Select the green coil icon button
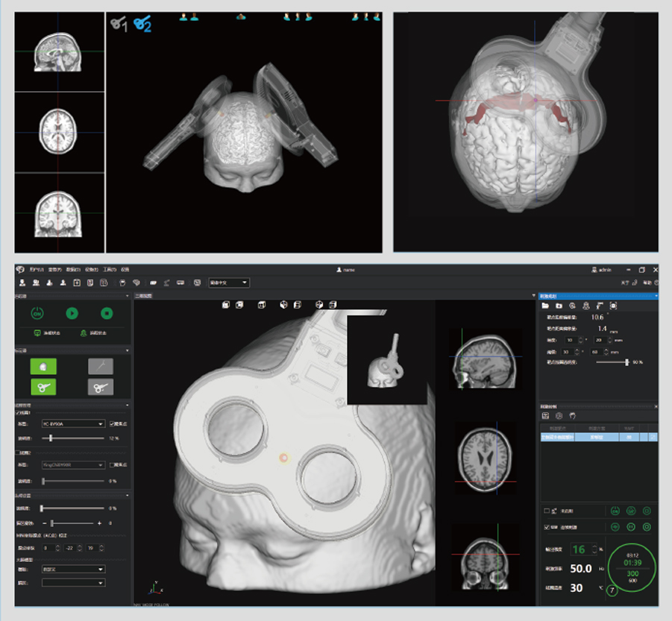This screenshot has height=621, width=672. [43, 386]
